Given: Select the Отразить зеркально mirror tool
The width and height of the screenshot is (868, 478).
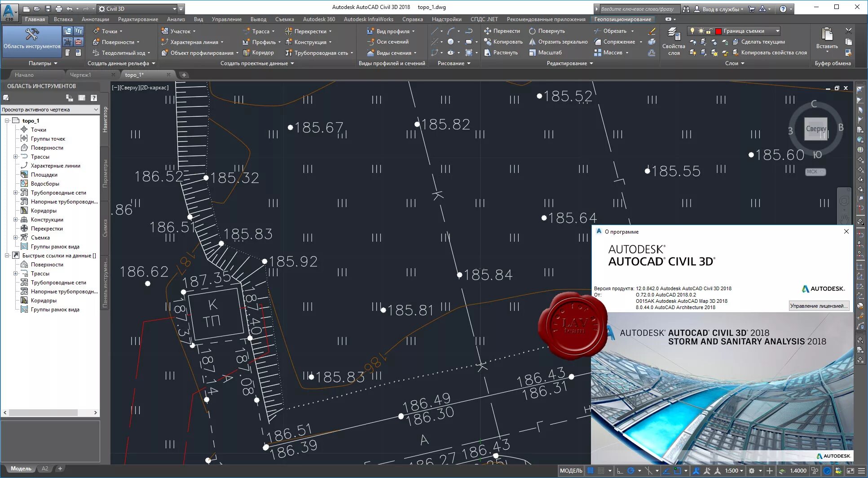Looking at the screenshot, I should click(x=558, y=42).
